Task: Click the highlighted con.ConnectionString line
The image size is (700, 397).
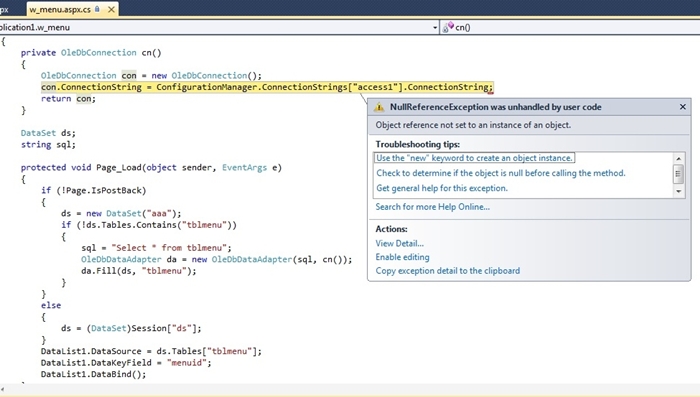Action: tap(267, 87)
